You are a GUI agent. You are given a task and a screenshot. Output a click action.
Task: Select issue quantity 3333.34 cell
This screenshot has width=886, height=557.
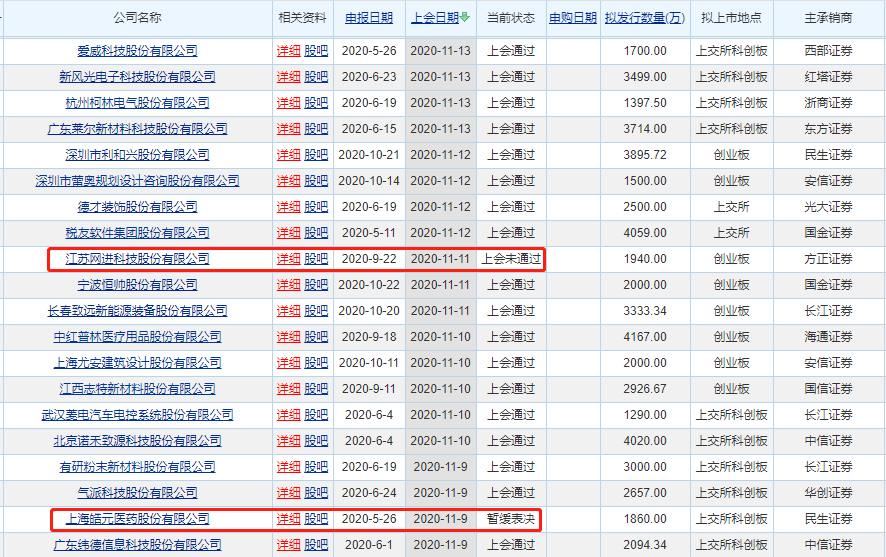click(x=645, y=311)
